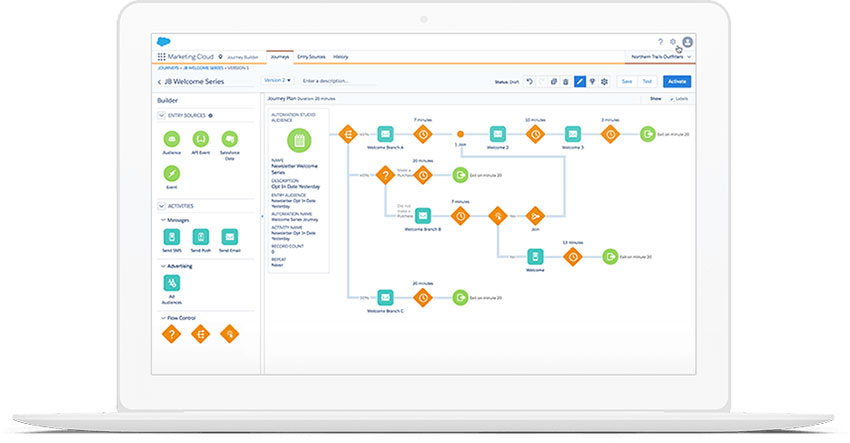Collapse the Builder panel handle
The image size is (850, 443).
click(x=262, y=216)
